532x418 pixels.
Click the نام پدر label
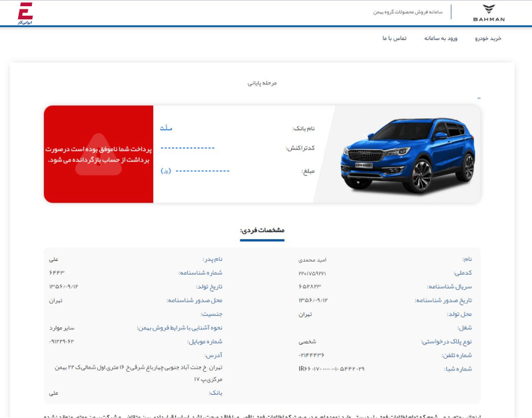[x=212, y=260]
